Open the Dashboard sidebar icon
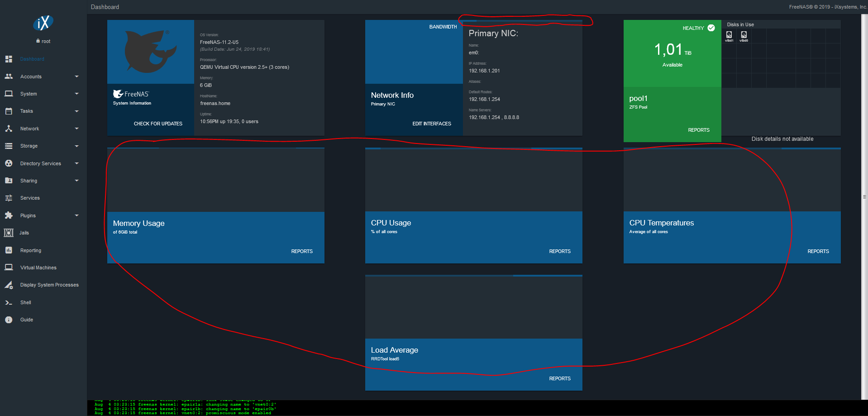 tap(9, 59)
